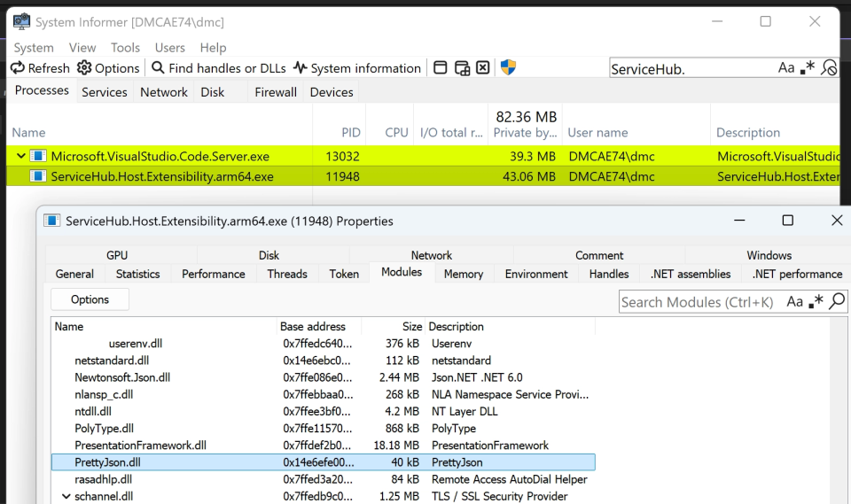This screenshot has width=851, height=504.
Task: Open the Comment tab
Action: coord(599,255)
